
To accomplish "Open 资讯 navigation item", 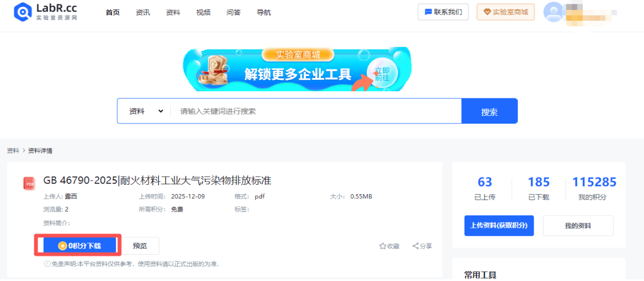I will click(x=143, y=13).
